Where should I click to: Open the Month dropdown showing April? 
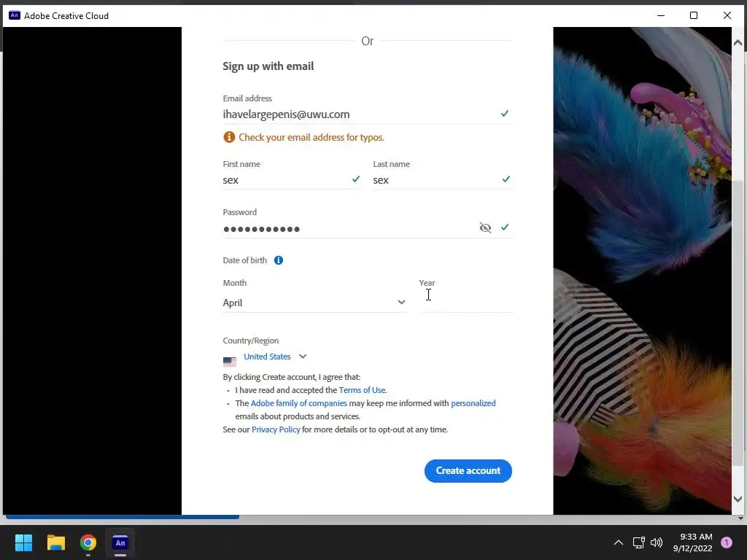pos(314,303)
